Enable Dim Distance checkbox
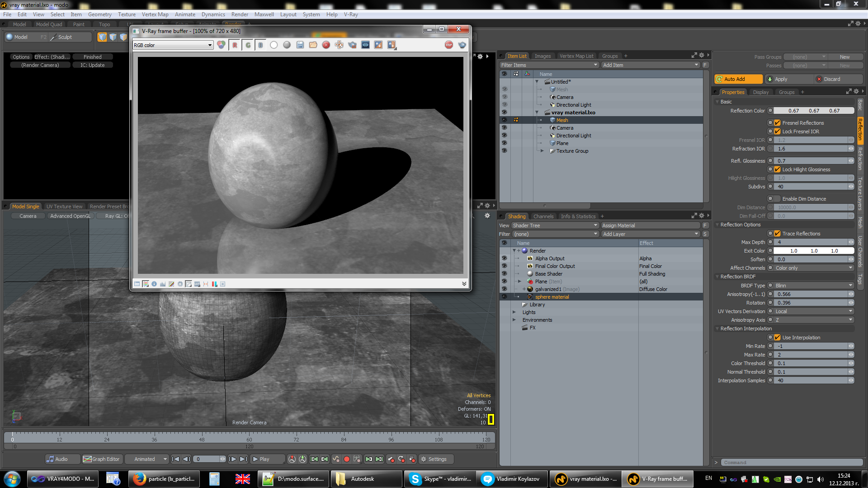 (778, 199)
